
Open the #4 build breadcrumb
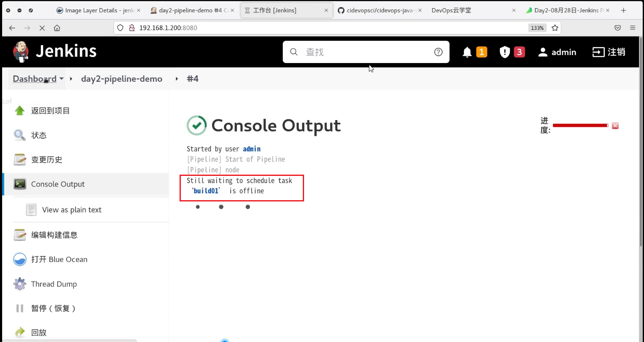[193, 79]
